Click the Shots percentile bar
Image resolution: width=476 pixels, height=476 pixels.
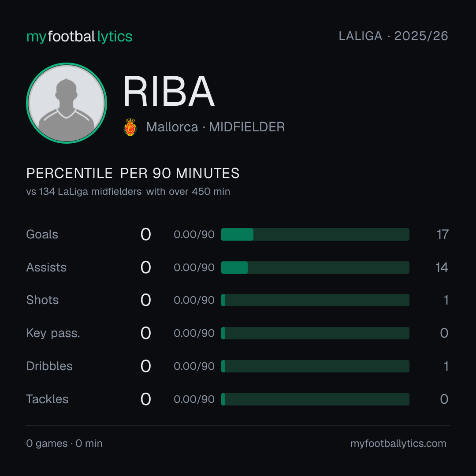pyautogui.click(x=315, y=300)
